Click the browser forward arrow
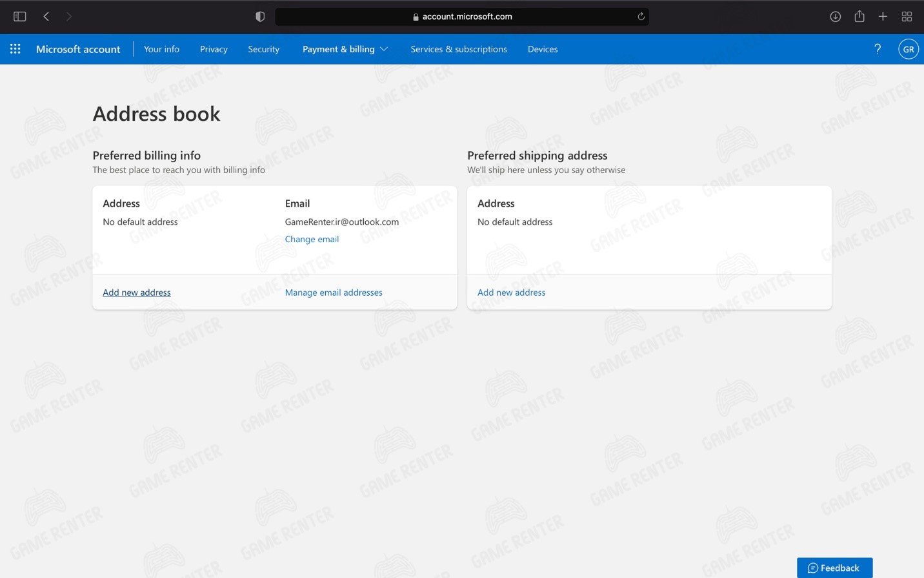The width and height of the screenshot is (924, 578). (69, 16)
